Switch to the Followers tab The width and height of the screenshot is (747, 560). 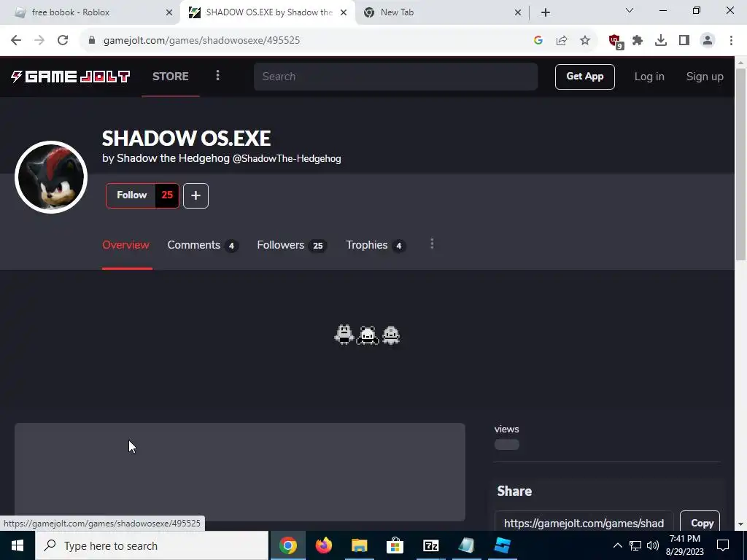click(x=291, y=245)
